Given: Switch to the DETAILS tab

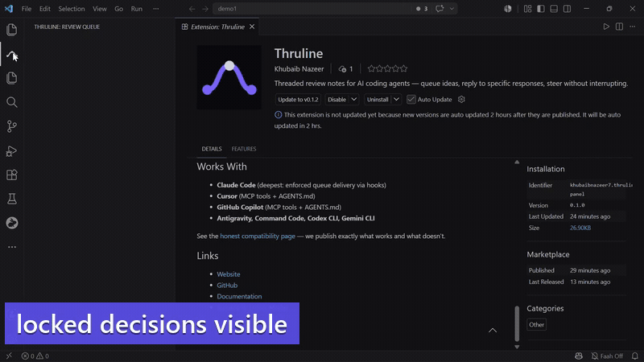Looking at the screenshot, I should pyautogui.click(x=212, y=149).
